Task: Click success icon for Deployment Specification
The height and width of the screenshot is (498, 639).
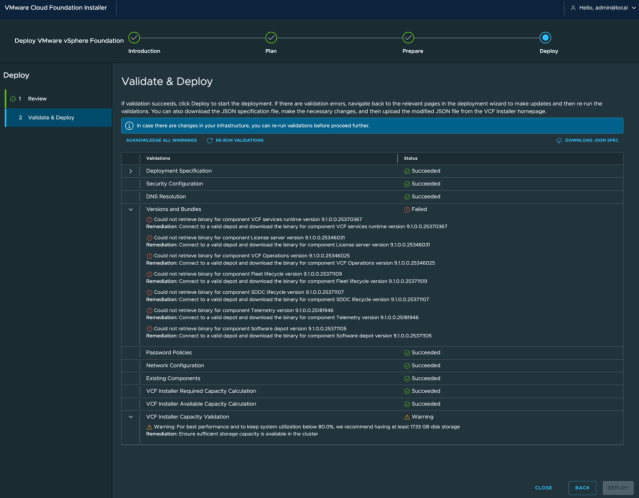Action: click(x=407, y=171)
